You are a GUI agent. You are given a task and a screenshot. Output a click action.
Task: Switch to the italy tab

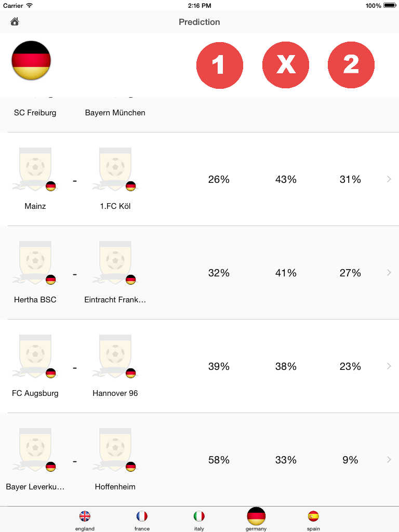point(199,520)
